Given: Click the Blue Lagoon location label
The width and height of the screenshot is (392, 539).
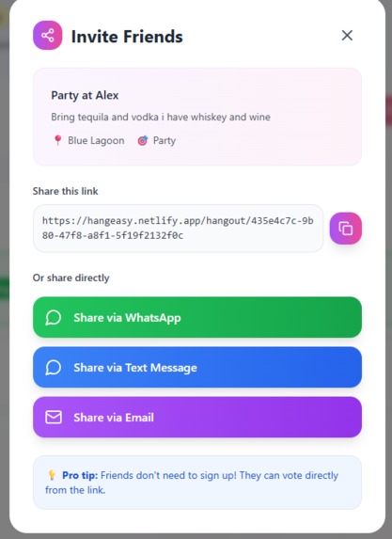Looking at the screenshot, I should pos(96,140).
